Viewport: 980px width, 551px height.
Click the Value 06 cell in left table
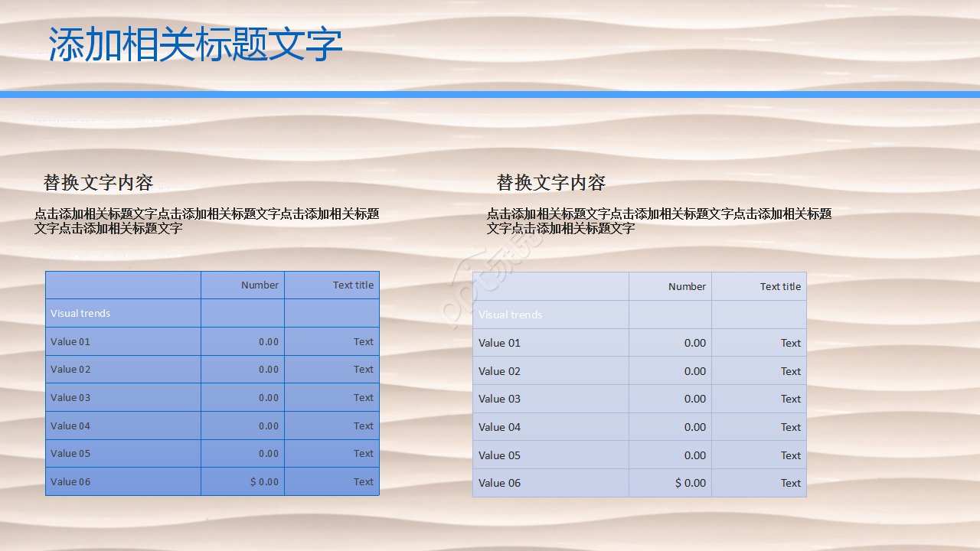[70, 481]
